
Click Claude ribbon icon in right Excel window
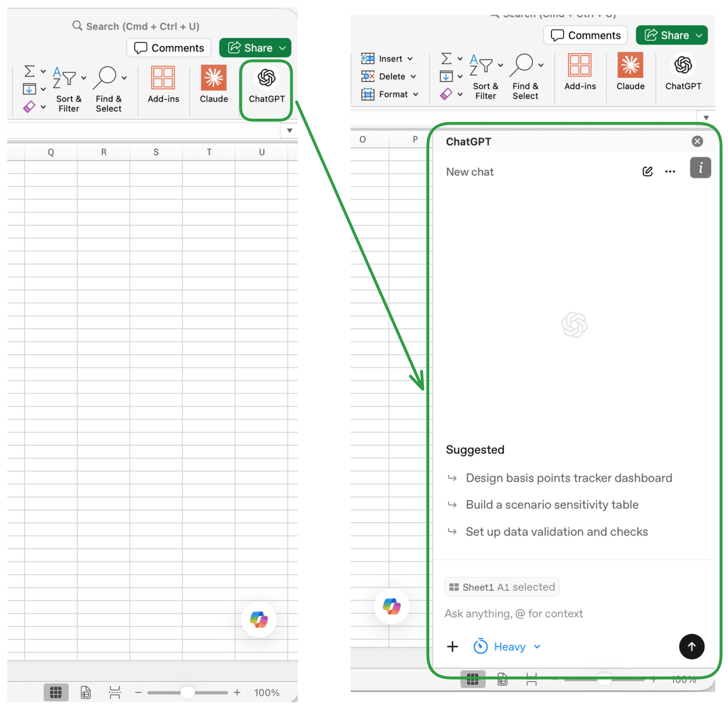point(630,65)
